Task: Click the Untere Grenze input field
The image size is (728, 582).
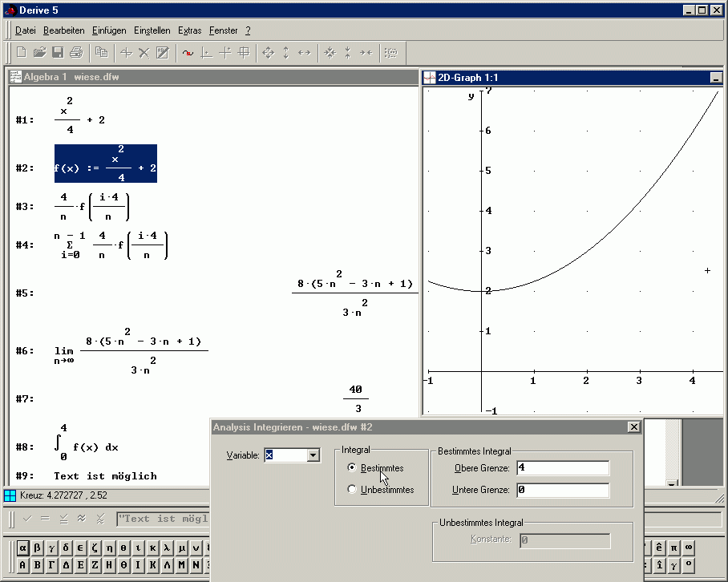Action: coord(563,490)
